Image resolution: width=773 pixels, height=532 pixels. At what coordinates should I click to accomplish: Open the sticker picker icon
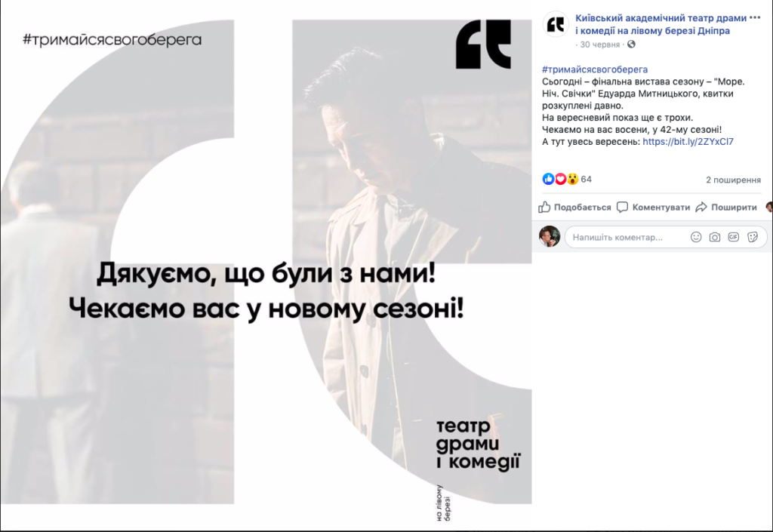point(753,237)
